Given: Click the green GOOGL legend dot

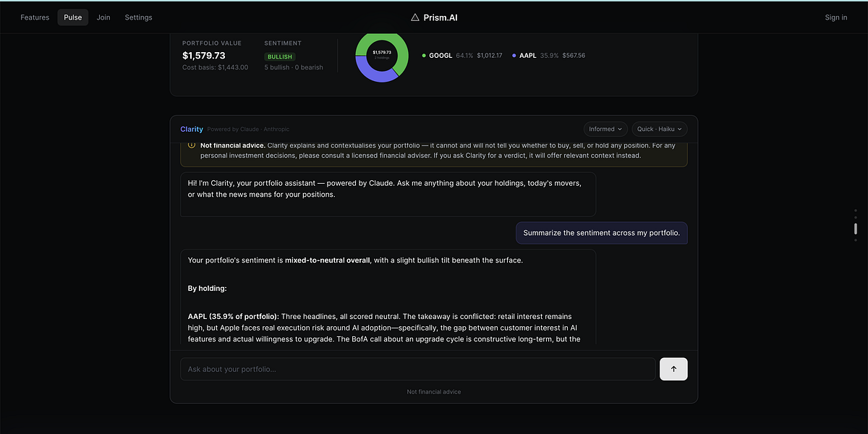Looking at the screenshot, I should (424, 56).
